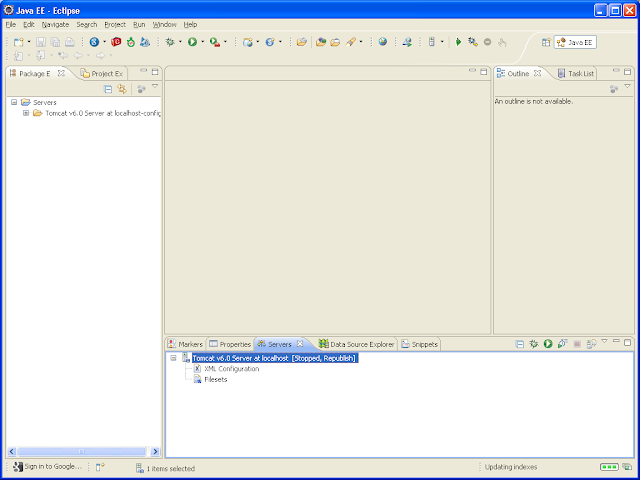Click the Print toolbar icon

tap(70, 42)
